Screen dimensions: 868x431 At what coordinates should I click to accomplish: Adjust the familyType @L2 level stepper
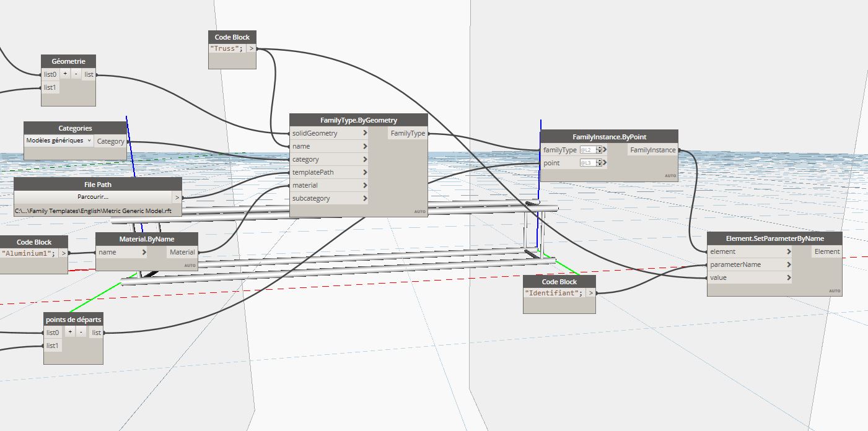[x=598, y=150]
